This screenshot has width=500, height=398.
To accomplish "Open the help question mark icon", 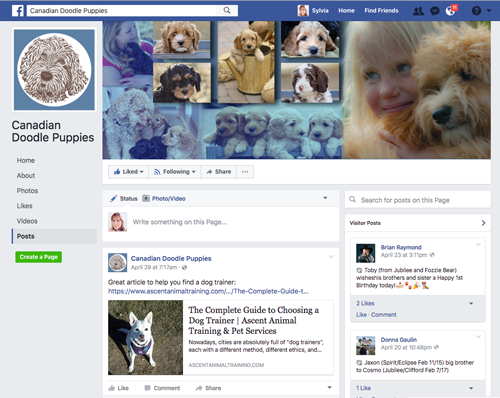I will [x=476, y=11].
